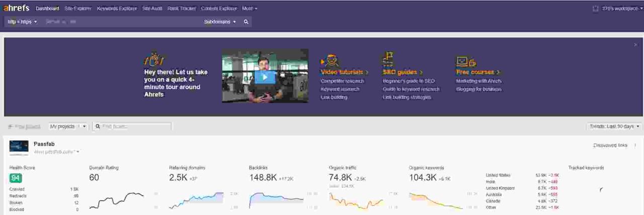
Task: Open the Free courses link
Action: click(478, 72)
